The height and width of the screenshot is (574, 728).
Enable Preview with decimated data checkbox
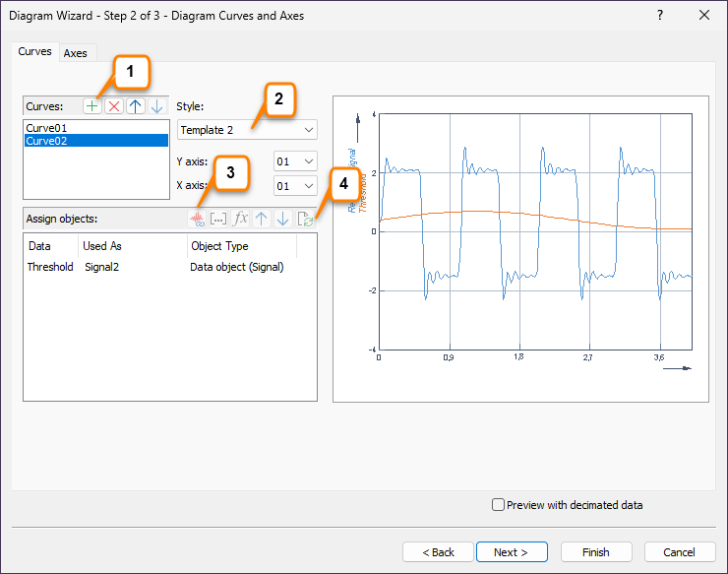tap(499, 505)
